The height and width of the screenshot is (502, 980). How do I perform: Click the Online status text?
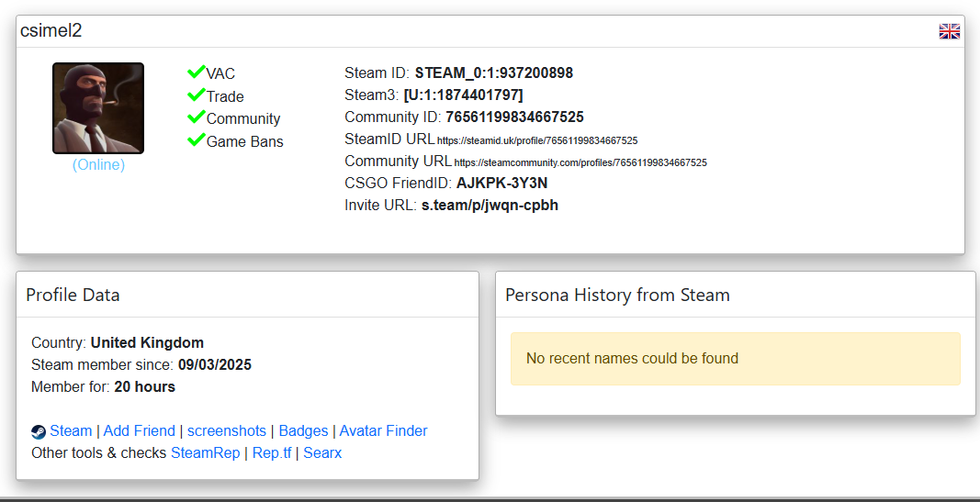coord(98,165)
